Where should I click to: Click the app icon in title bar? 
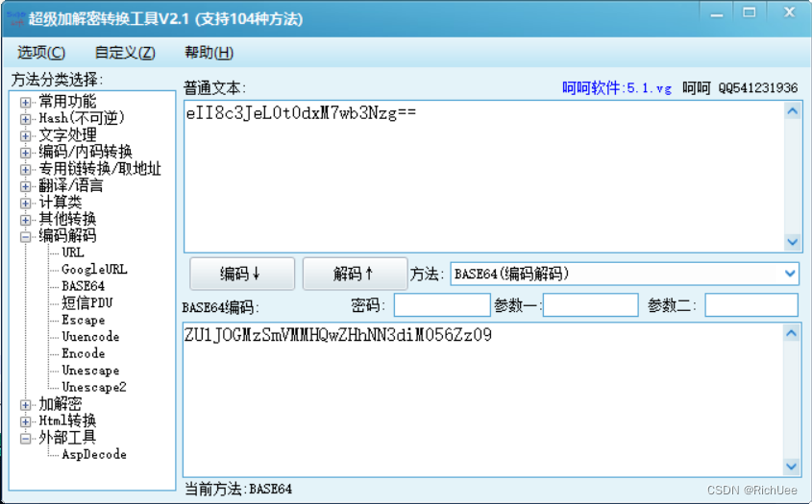click(x=15, y=18)
